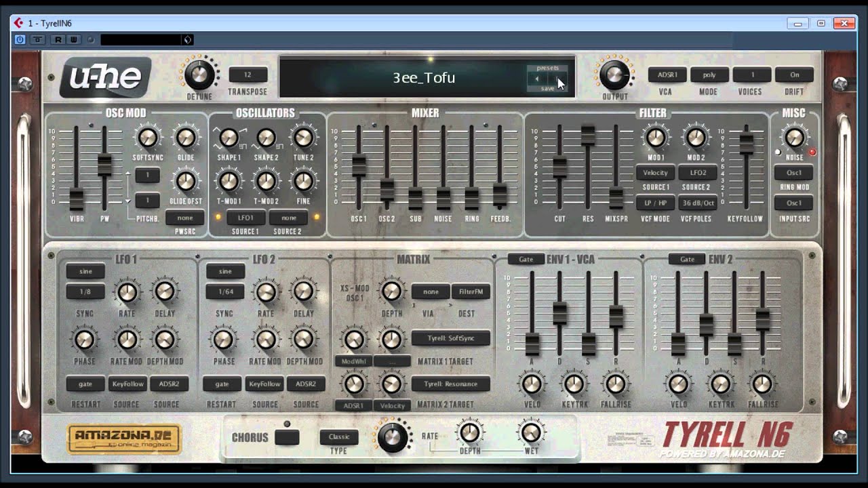This screenshot has width=868, height=488.
Task: Toggle the CHORUS on/off switch
Action: coord(287,438)
